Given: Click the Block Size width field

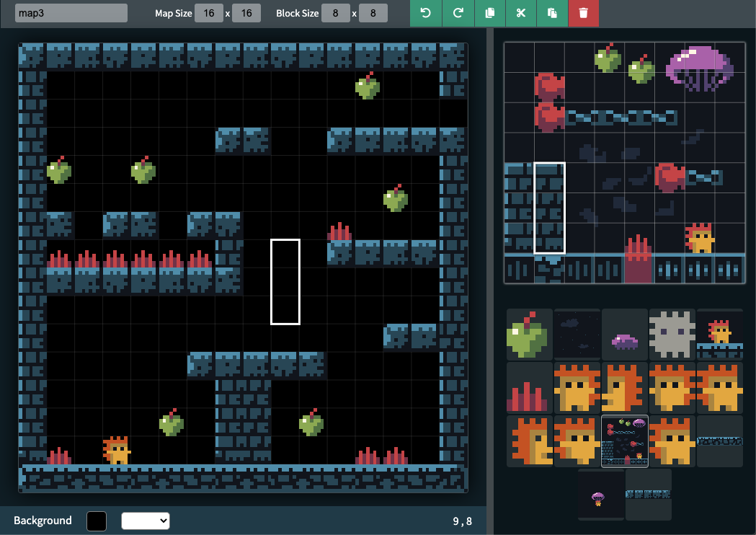Looking at the screenshot, I should tap(335, 12).
